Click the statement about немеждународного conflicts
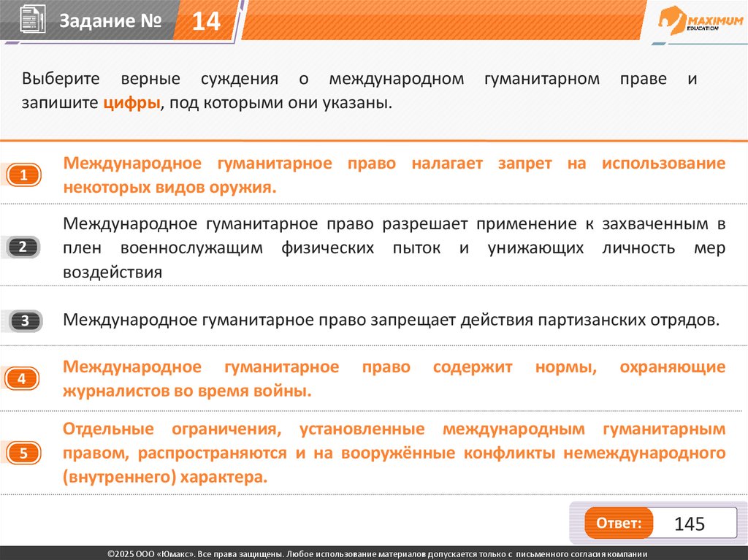This screenshot has width=748, height=560. pos(394,453)
